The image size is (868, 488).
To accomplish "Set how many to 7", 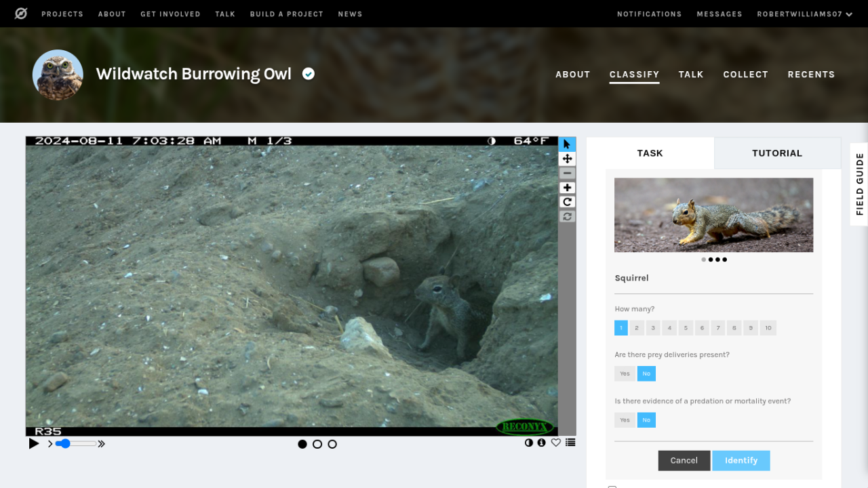I will (718, 328).
